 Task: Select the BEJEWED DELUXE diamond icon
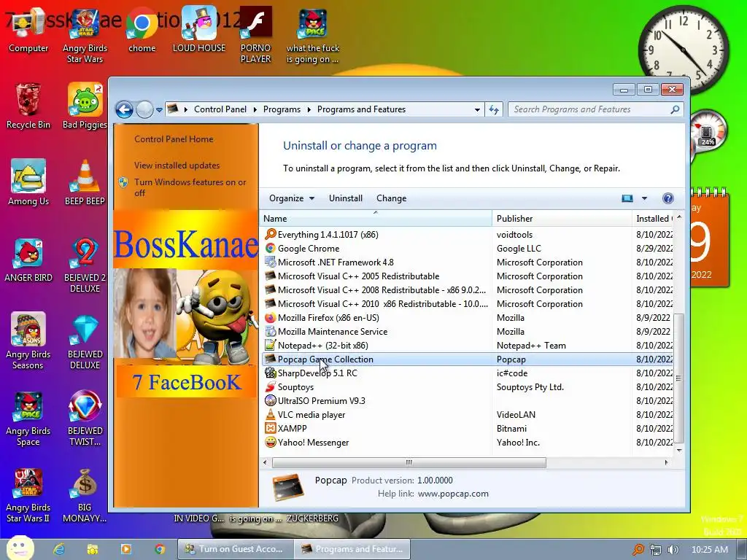[85, 341]
